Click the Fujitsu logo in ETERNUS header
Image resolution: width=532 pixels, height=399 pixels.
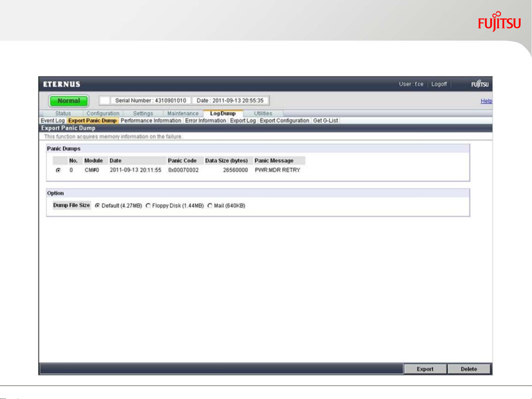click(480, 84)
